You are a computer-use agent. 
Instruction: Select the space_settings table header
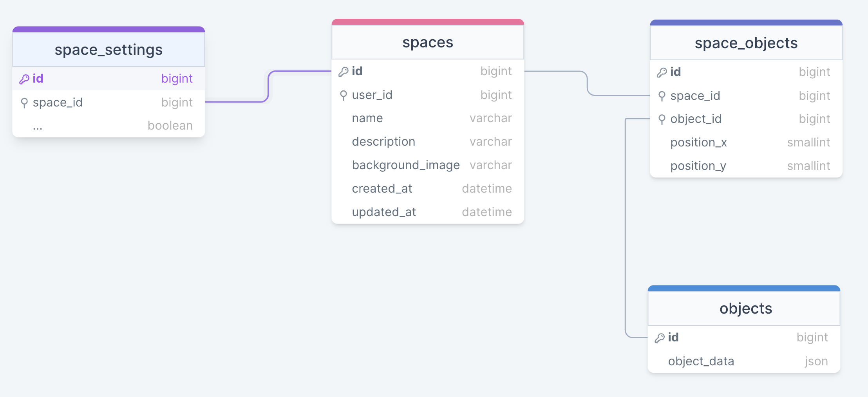108,50
